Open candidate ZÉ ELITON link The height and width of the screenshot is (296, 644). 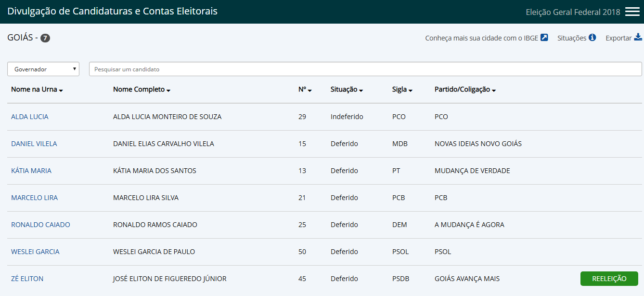point(27,279)
